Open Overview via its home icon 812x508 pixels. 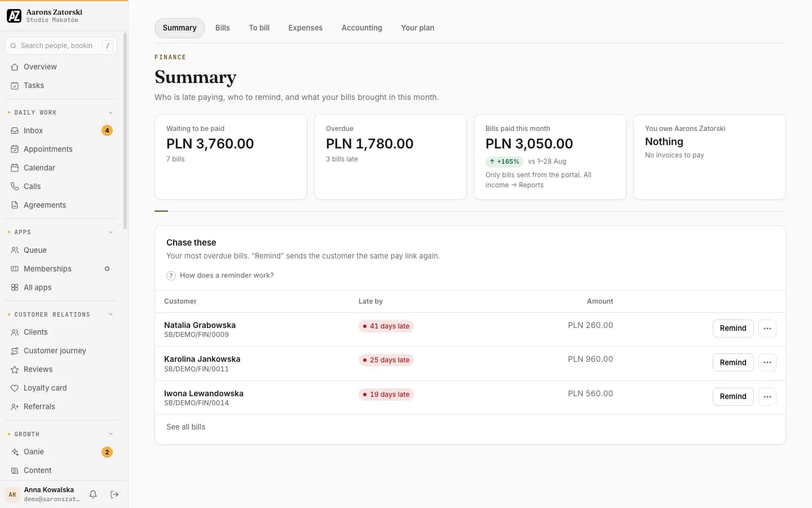pos(15,67)
